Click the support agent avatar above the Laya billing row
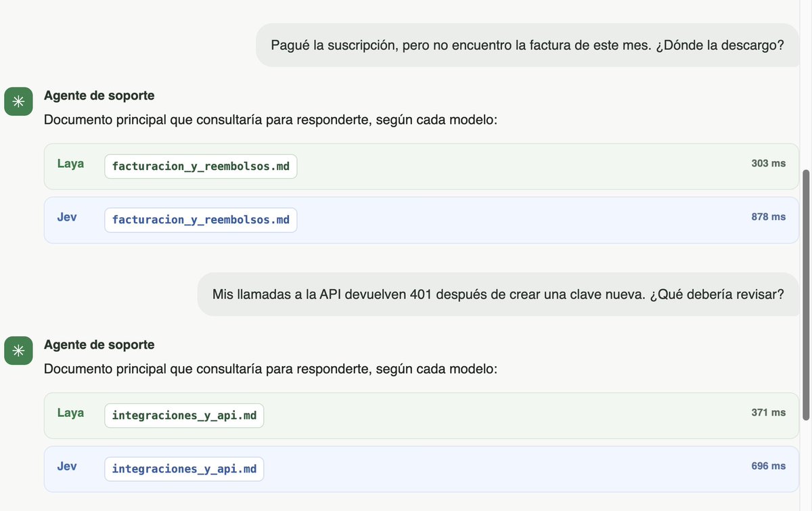This screenshot has width=812, height=511. tap(18, 102)
